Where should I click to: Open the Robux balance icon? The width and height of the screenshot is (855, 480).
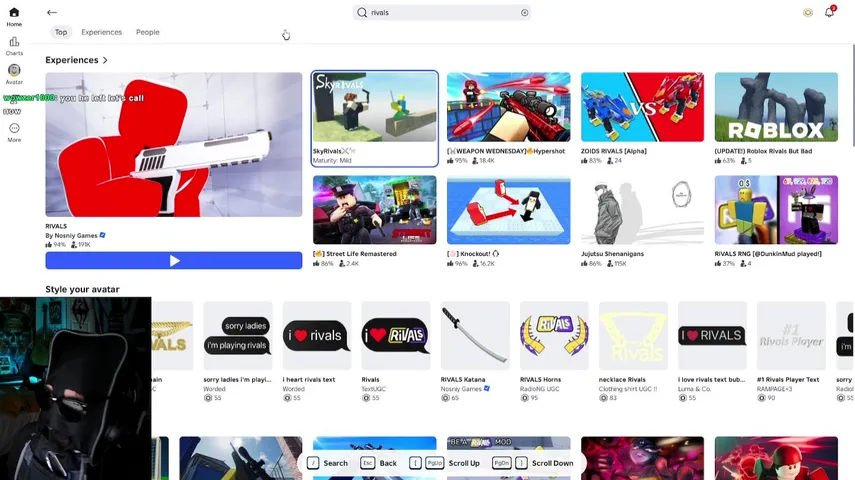coord(808,13)
